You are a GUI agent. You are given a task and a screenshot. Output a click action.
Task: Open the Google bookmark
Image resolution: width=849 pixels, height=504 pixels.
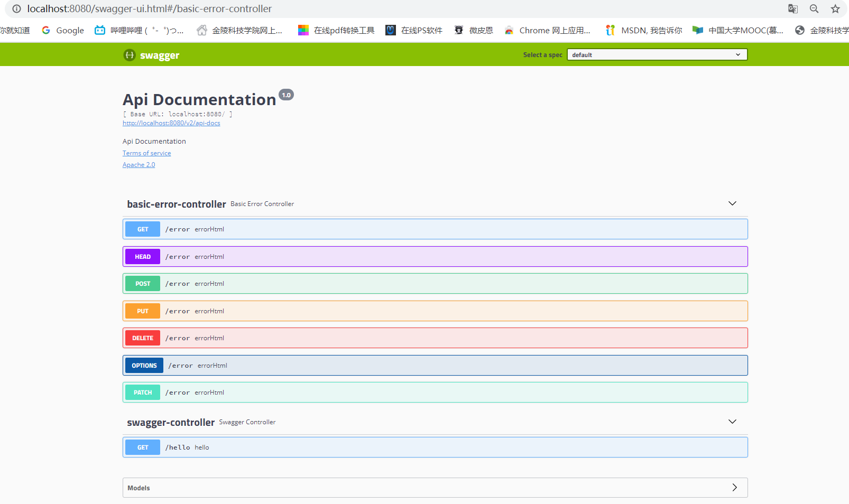pos(63,30)
